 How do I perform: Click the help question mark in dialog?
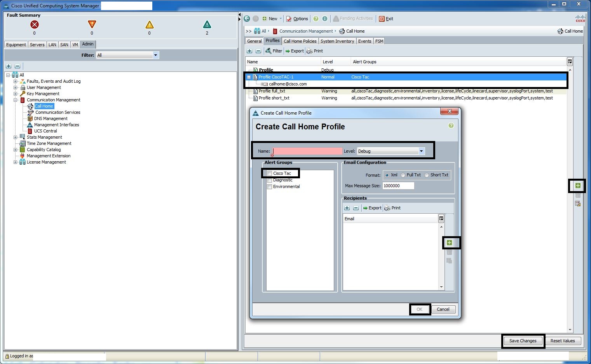(451, 125)
